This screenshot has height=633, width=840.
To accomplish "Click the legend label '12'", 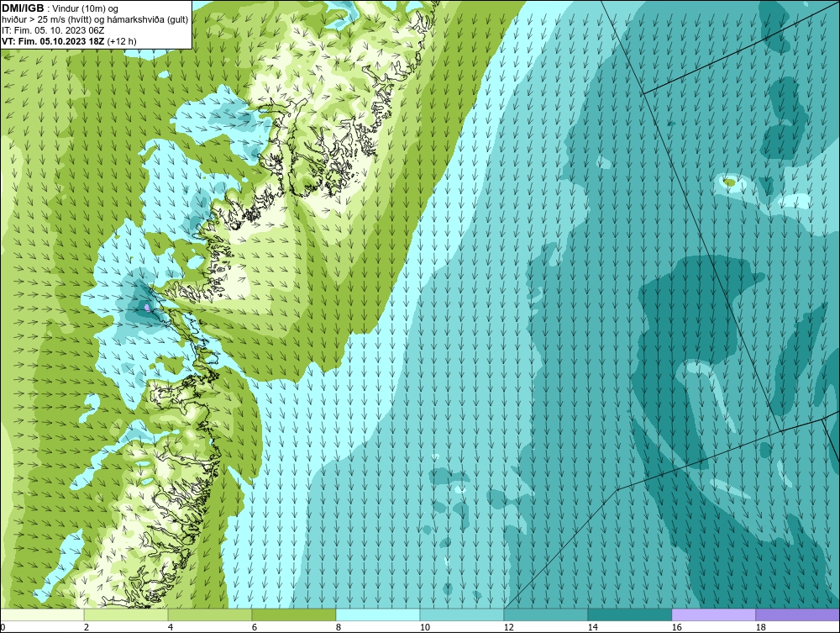I will pyautogui.click(x=508, y=627).
